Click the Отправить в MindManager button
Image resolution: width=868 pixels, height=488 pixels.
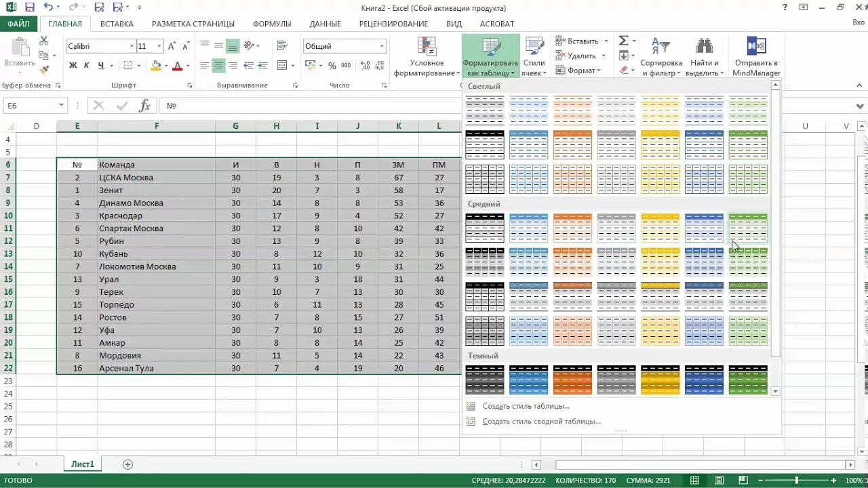(x=756, y=56)
